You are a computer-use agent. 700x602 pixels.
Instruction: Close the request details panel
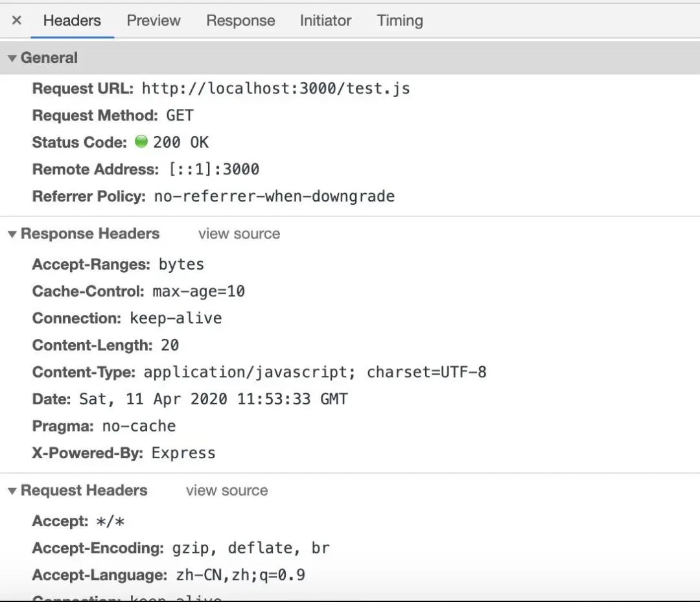pos(16,20)
